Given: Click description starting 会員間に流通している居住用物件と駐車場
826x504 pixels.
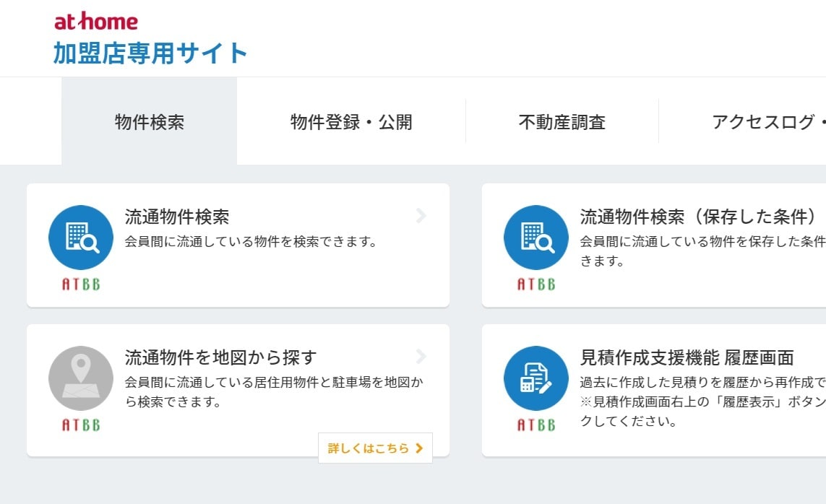Looking at the screenshot, I should (274, 392).
